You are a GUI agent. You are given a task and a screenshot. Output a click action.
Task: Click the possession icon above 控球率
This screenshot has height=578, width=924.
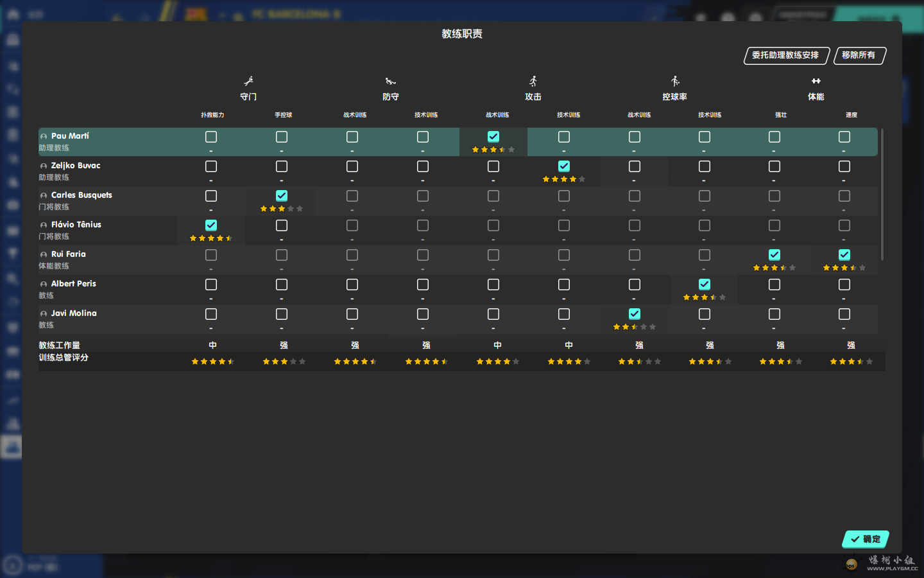coord(674,81)
